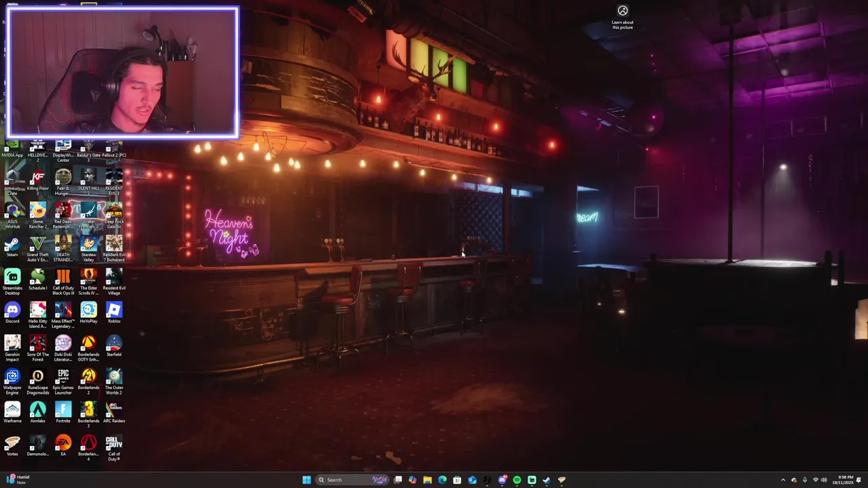Select The Outer Worlds 2 icon
This screenshot has width=868, height=488.
114,382
